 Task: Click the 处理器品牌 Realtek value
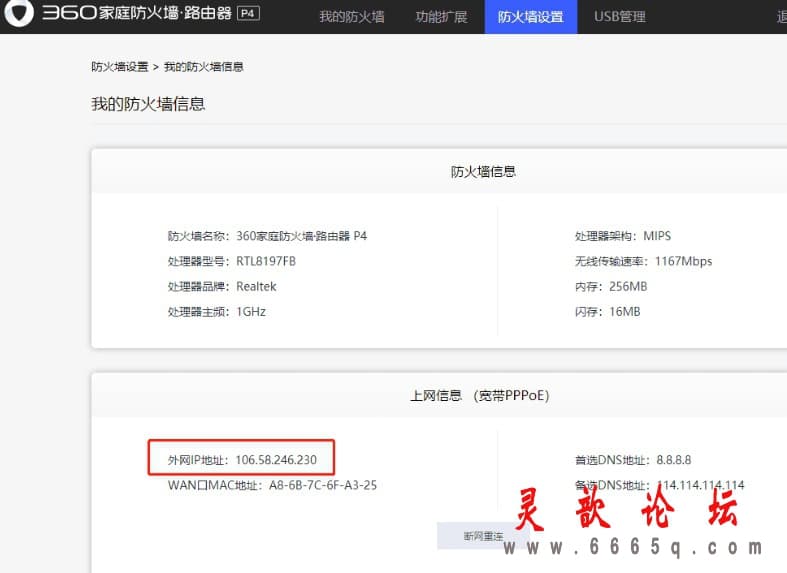coord(256,286)
